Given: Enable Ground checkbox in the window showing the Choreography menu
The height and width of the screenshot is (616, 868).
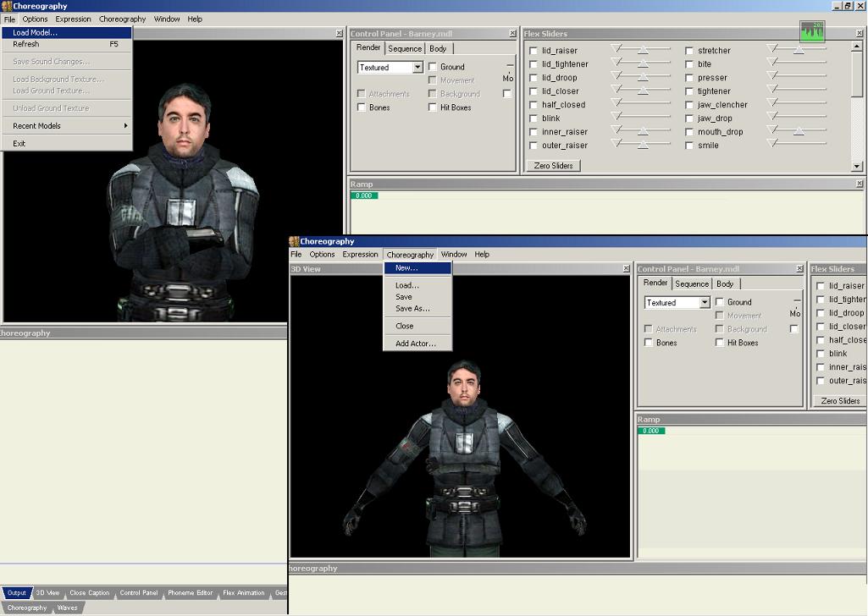Looking at the screenshot, I should [x=720, y=302].
